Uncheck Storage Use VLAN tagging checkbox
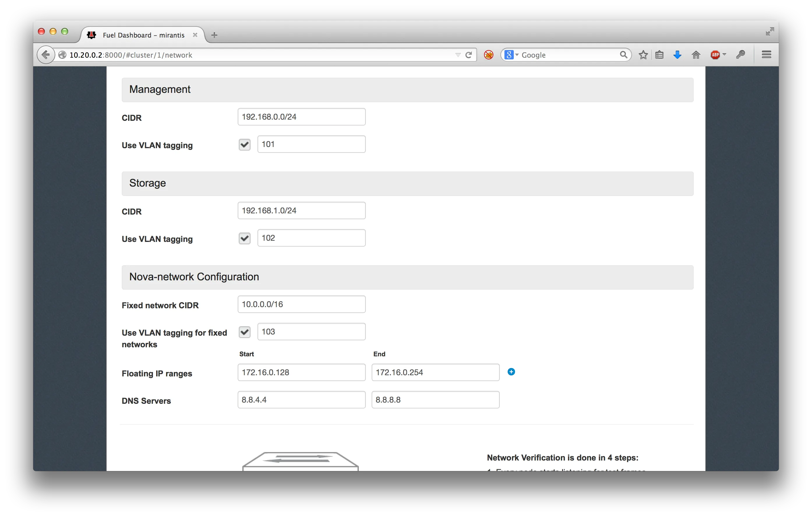Image resolution: width=812 pixels, height=517 pixels. (244, 238)
